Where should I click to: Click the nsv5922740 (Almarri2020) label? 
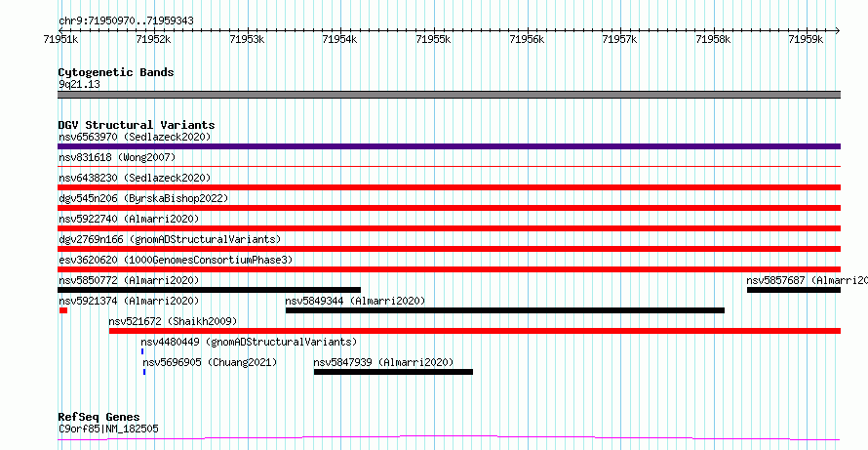pyautogui.click(x=129, y=219)
